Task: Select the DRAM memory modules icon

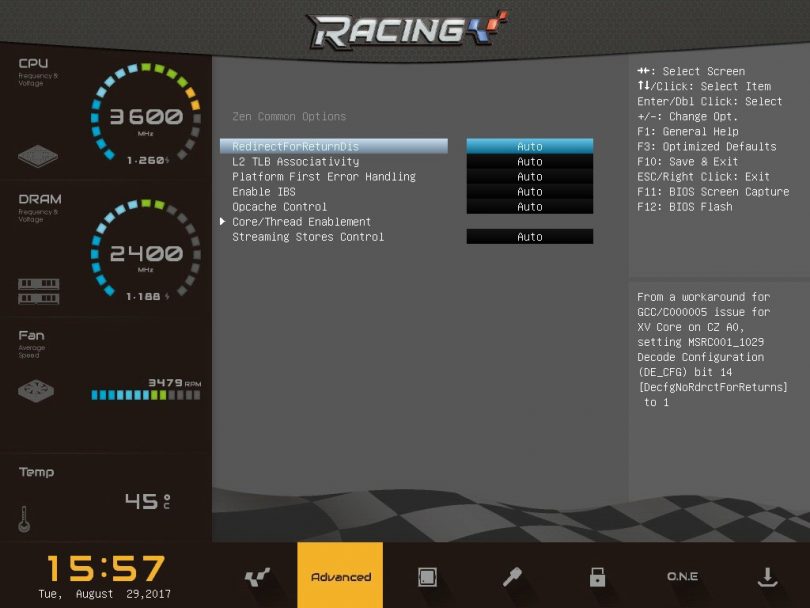Action: coord(38,291)
